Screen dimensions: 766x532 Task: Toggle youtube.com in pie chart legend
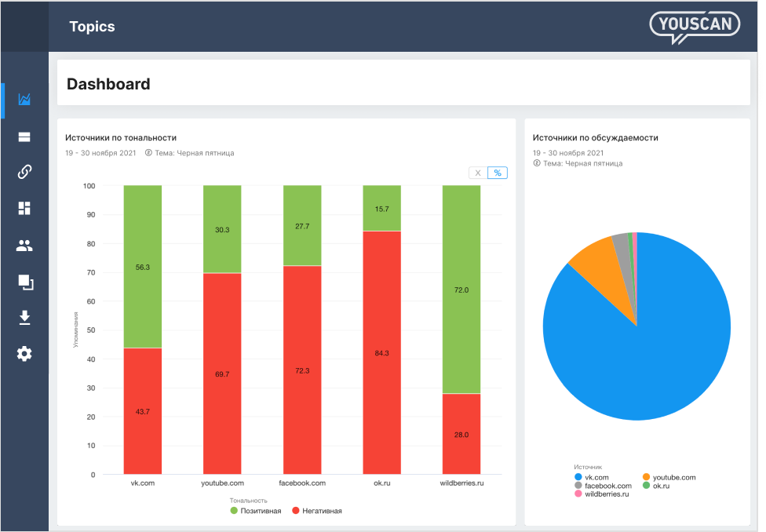(x=669, y=477)
